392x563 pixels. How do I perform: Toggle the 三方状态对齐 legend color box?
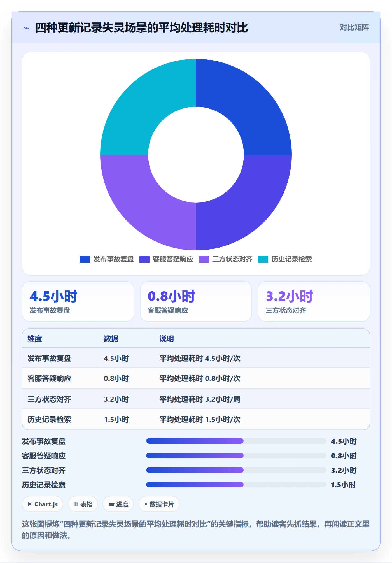[204, 259]
